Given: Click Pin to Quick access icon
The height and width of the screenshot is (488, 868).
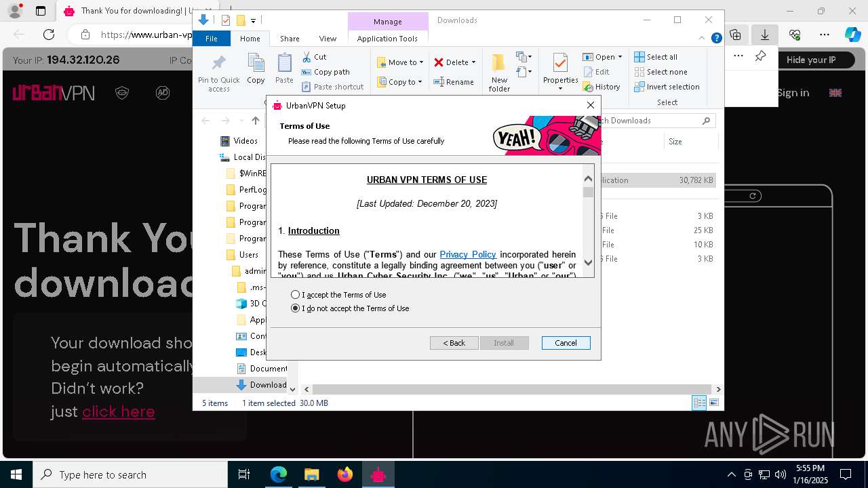Looking at the screenshot, I should pos(219,73).
